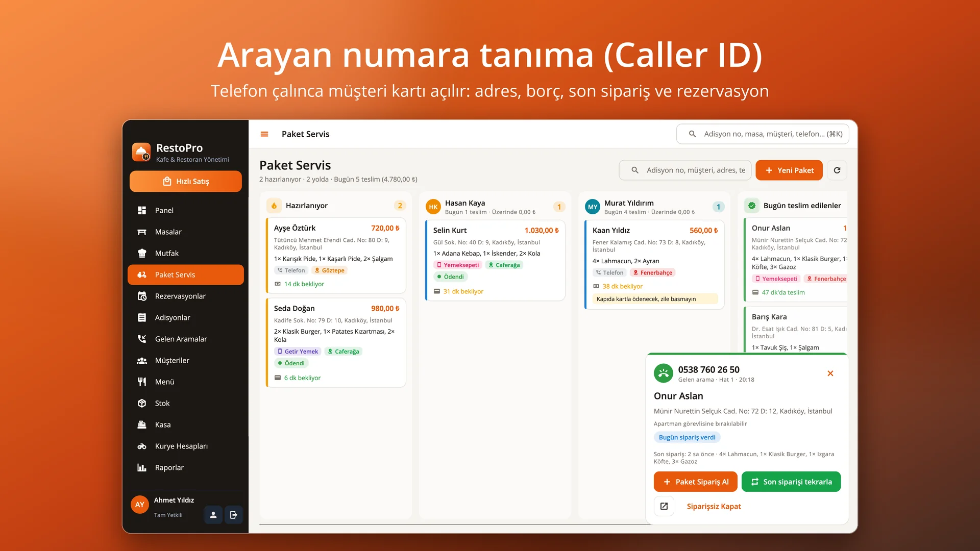The width and height of the screenshot is (980, 551).
Task: Click Son siparişi tekrarla button
Action: click(x=791, y=482)
